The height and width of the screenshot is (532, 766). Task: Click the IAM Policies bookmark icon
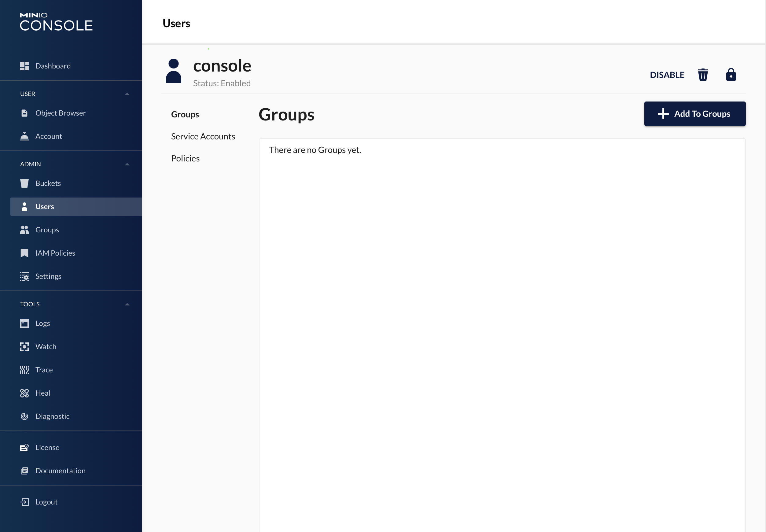[24, 253]
